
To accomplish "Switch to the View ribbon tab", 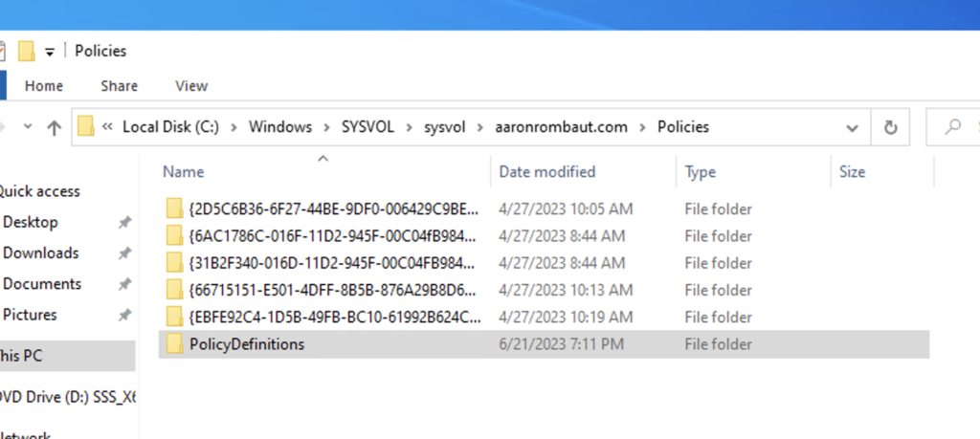I will point(191,86).
